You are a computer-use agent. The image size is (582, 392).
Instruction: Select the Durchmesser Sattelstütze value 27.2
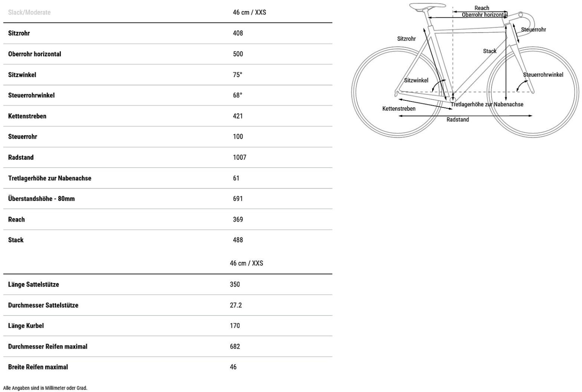click(236, 306)
